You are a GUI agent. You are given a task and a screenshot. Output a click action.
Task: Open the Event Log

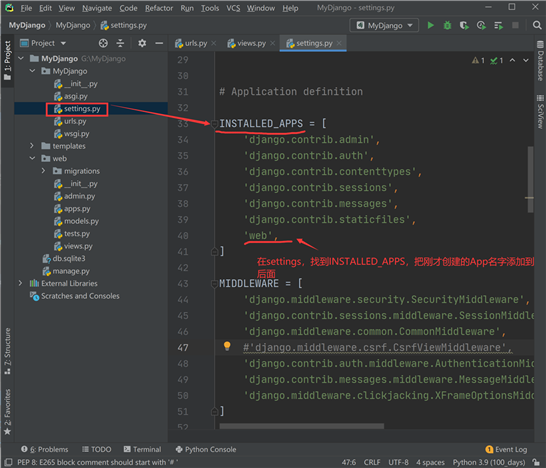point(506,449)
